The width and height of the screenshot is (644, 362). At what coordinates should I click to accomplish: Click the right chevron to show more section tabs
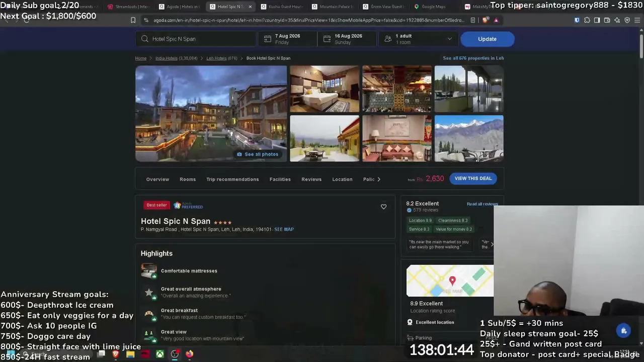(x=379, y=179)
